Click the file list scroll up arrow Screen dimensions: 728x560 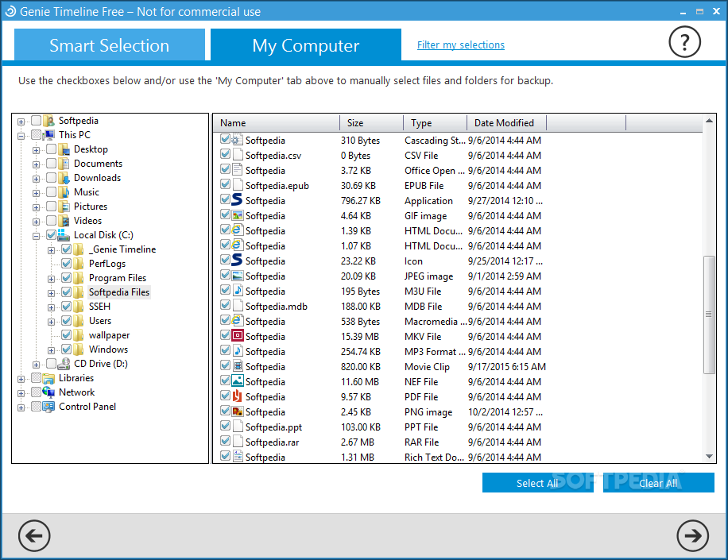[709, 121]
